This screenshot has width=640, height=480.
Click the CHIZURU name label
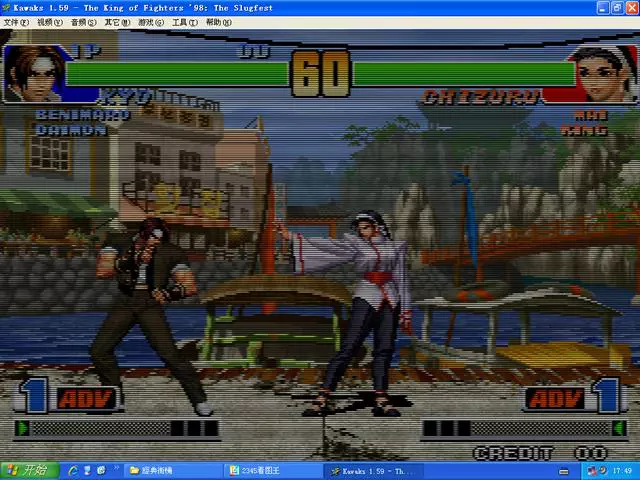(482, 97)
